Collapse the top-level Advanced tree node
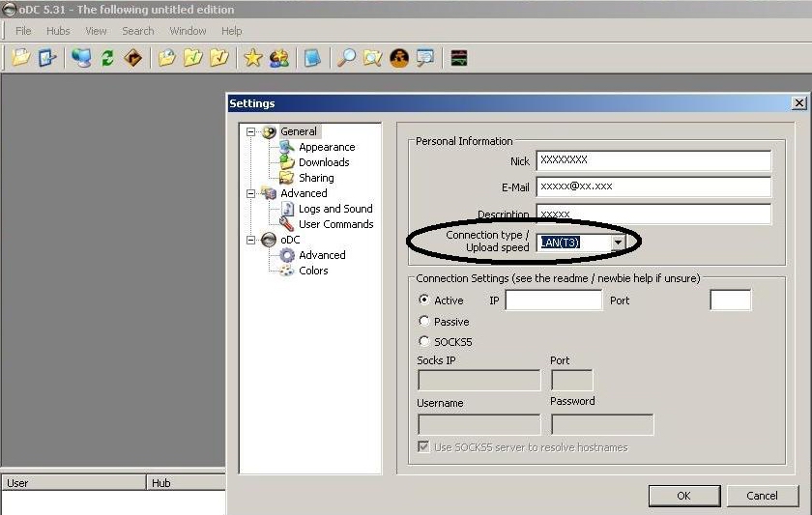 [250, 193]
